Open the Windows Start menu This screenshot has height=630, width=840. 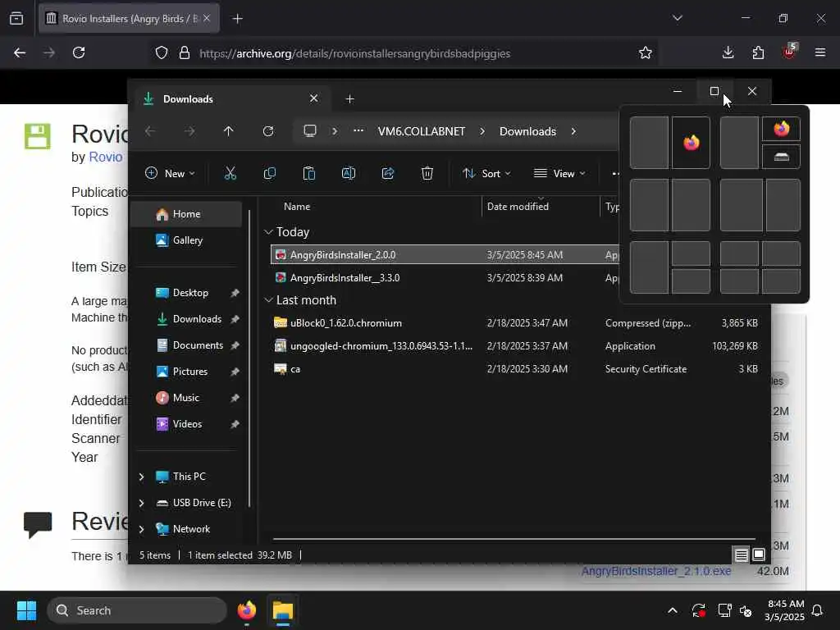(x=26, y=610)
